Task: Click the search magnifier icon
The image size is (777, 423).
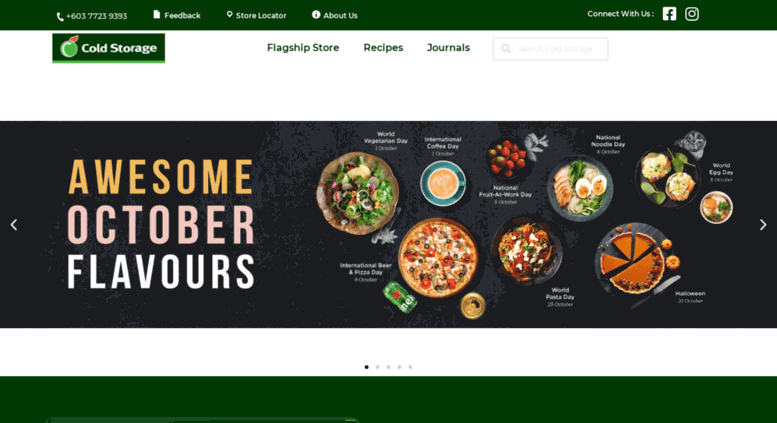Action: [x=505, y=49]
